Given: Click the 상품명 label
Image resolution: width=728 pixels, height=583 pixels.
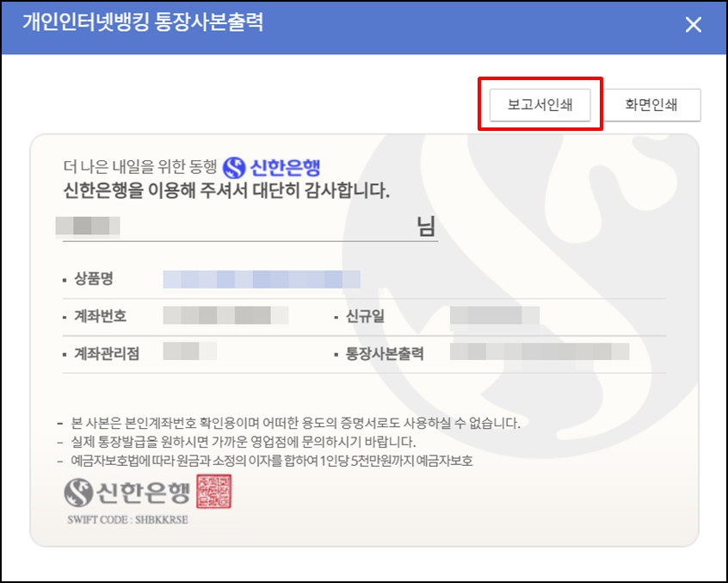Looking at the screenshot, I should (x=94, y=279).
